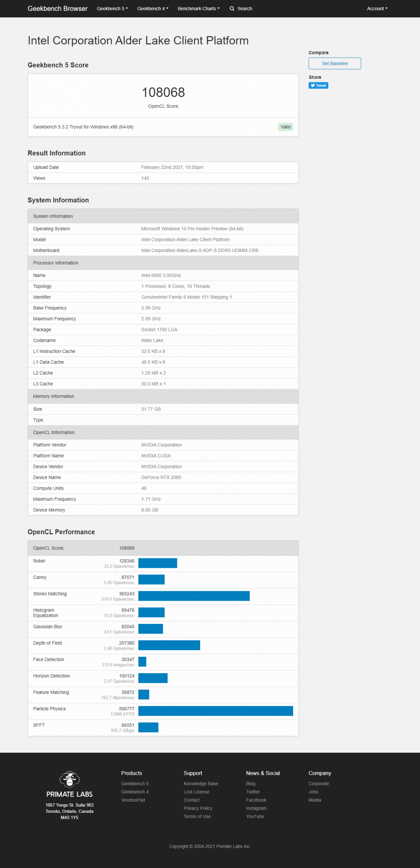Image resolution: width=420 pixels, height=868 pixels.
Task: Click the Face Detection row label
Action: [49, 660]
